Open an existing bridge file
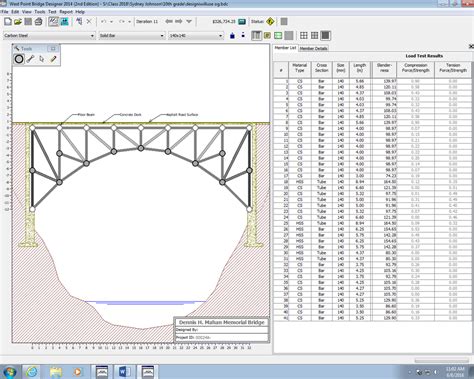The width and height of the screenshot is (474, 379). click(18, 22)
